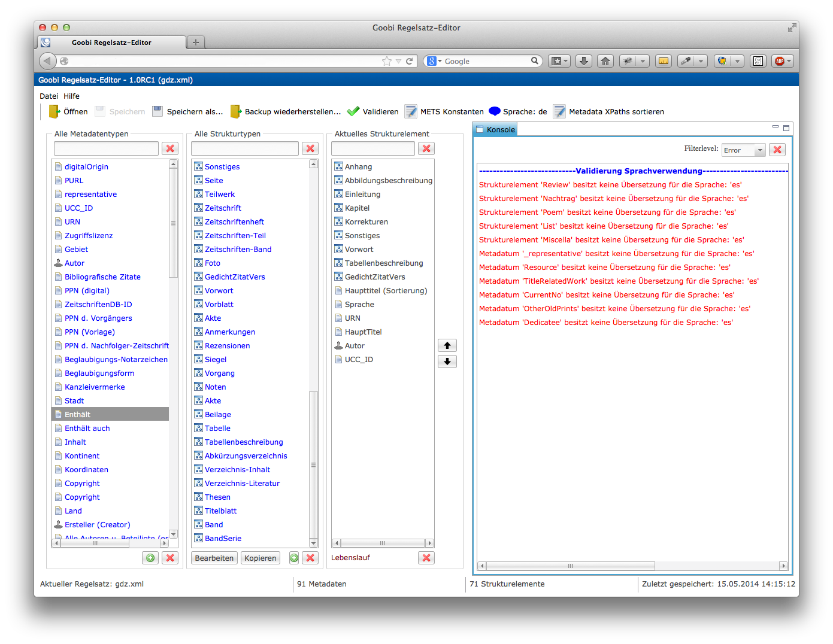
Task: Select 'digitalOrigin' metadata type
Action: click(x=86, y=167)
